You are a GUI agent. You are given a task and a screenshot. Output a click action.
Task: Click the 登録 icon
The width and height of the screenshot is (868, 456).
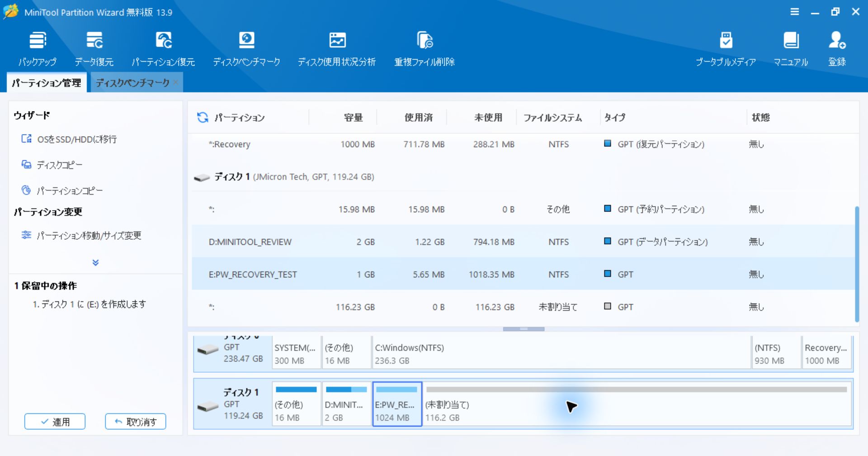click(837, 49)
